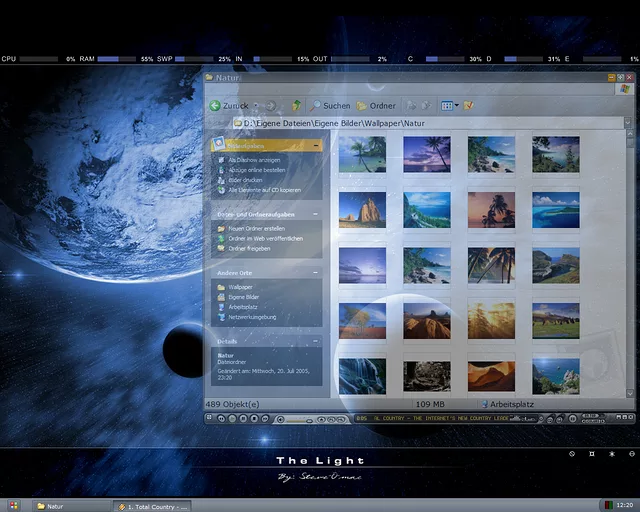Toggle the Ordner folders pane
The width and height of the screenshot is (640, 512).
pyautogui.click(x=376, y=105)
